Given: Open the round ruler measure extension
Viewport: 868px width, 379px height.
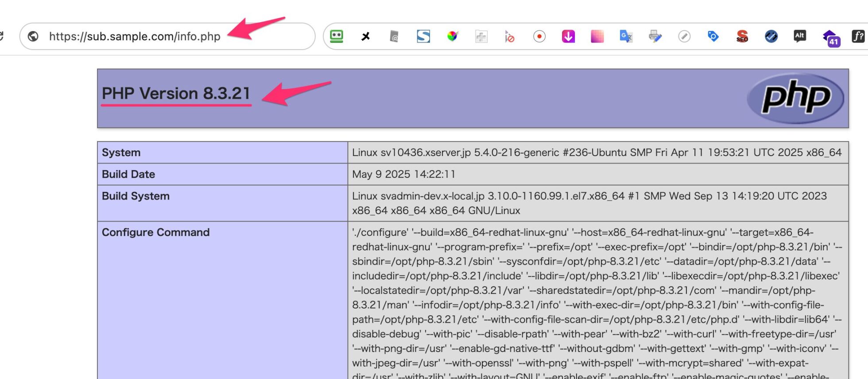Looking at the screenshot, I should coord(684,36).
